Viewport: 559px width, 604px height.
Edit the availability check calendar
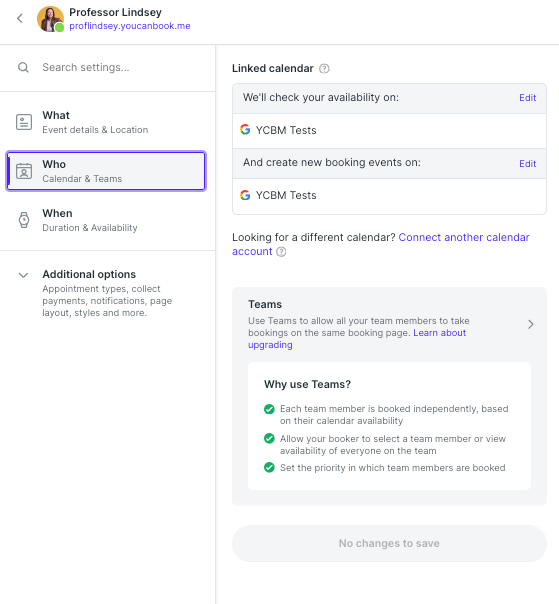(x=527, y=98)
